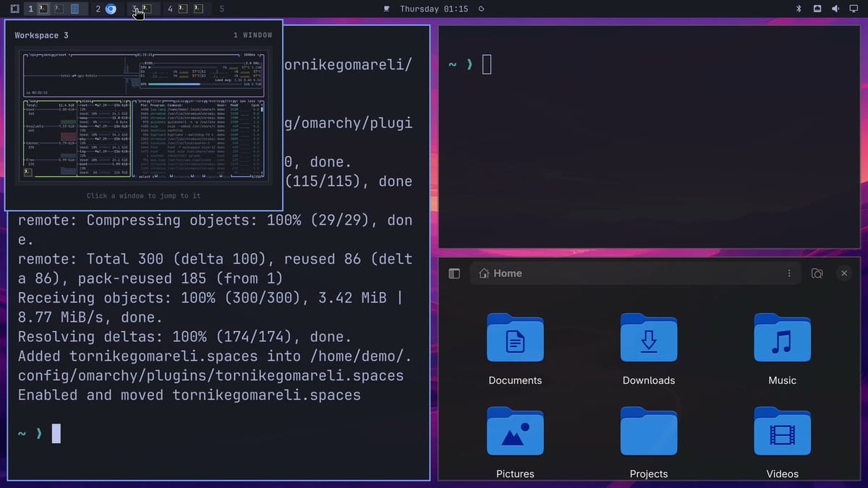Open the Projects folder
868x488 pixels.
(x=649, y=431)
